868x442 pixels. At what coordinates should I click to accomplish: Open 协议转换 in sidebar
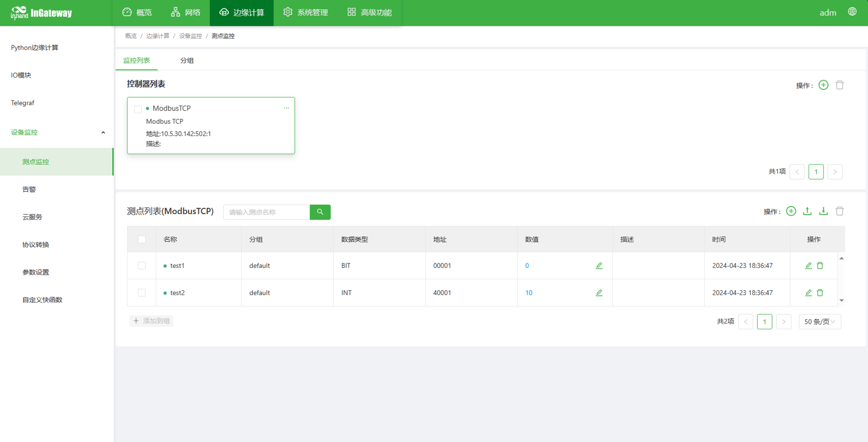57,245
